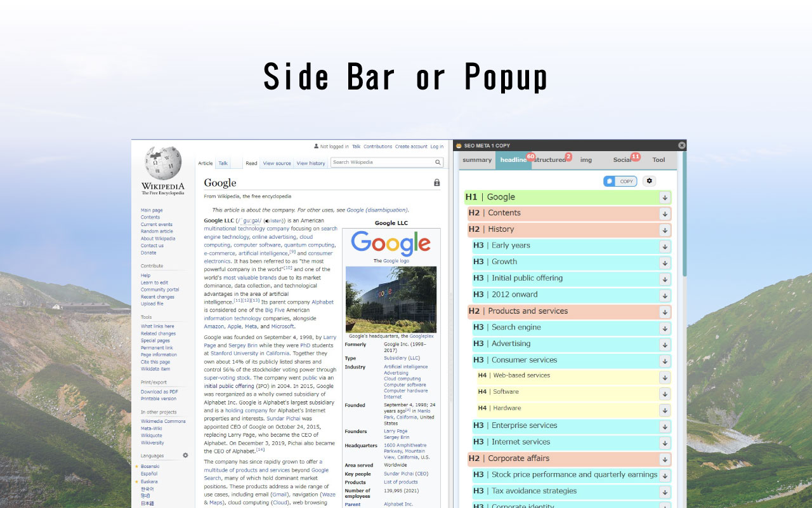
Task: Open the languages settings gear in the sidebar
Action: click(x=185, y=455)
